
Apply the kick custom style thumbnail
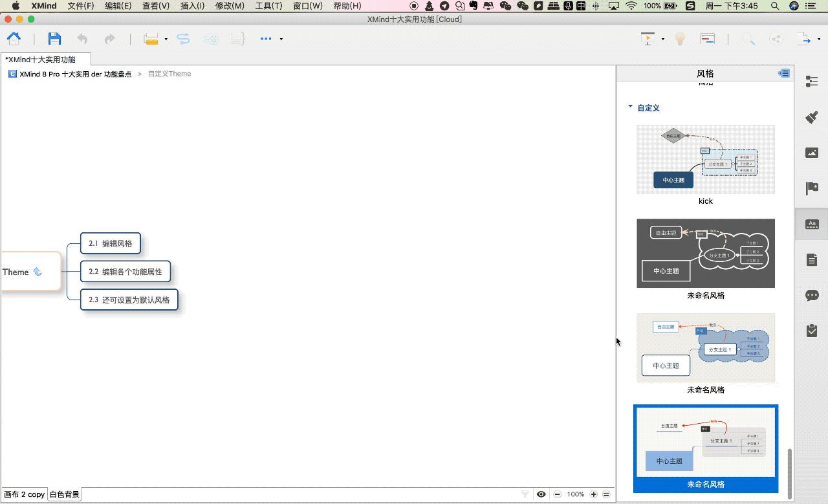point(705,159)
